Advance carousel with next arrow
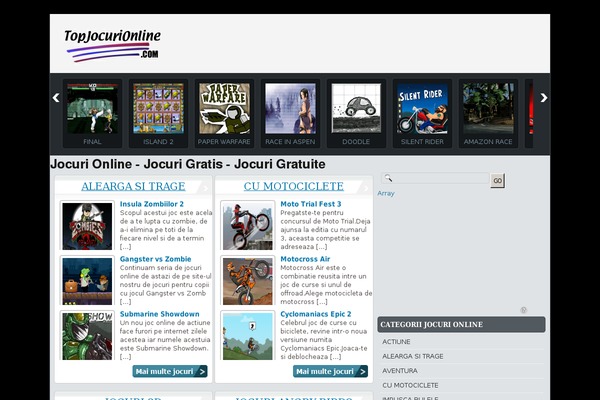 (x=544, y=98)
